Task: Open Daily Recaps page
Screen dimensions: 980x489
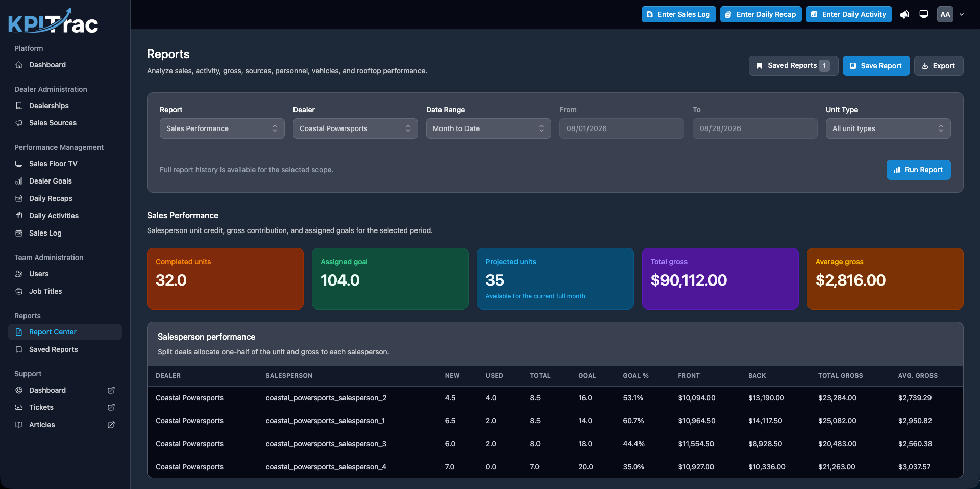Action: (65, 198)
